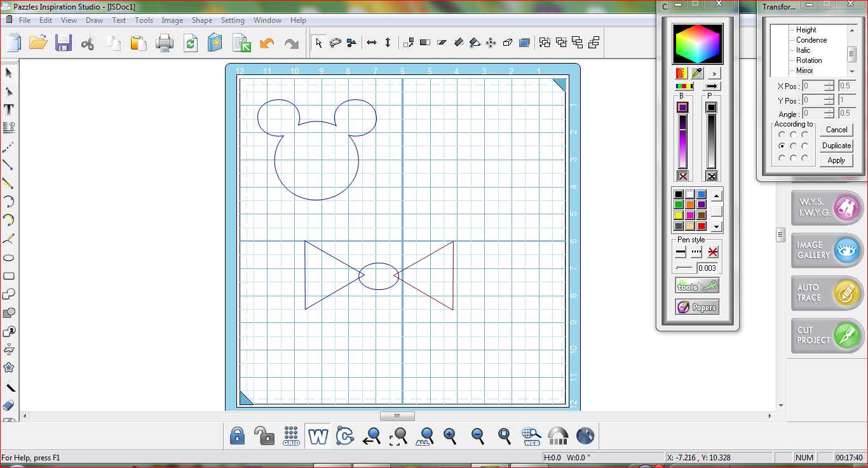868x468 pixels.
Task: Click the open padlock Unlock icon
Action: pyautogui.click(x=264, y=436)
